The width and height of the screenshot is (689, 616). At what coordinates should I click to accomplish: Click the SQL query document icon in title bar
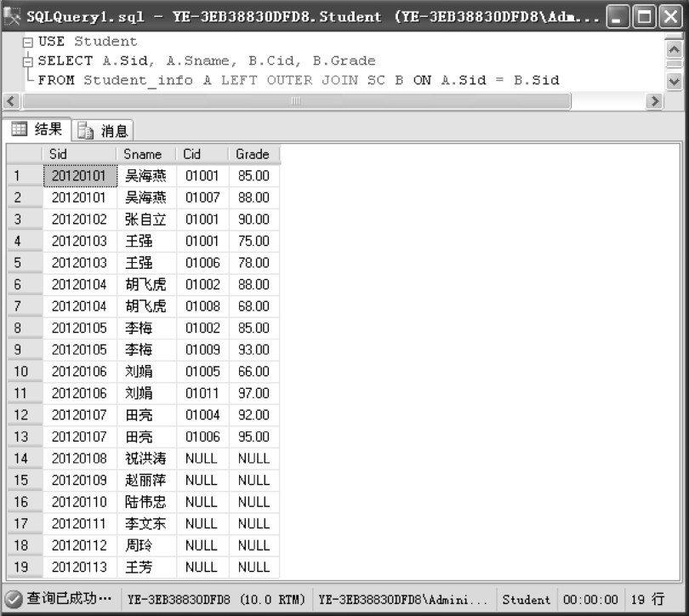(x=12, y=17)
